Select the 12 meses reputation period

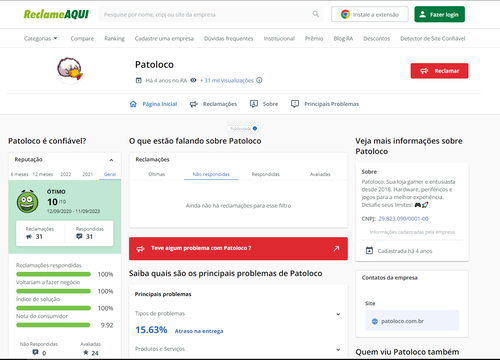coord(43,174)
